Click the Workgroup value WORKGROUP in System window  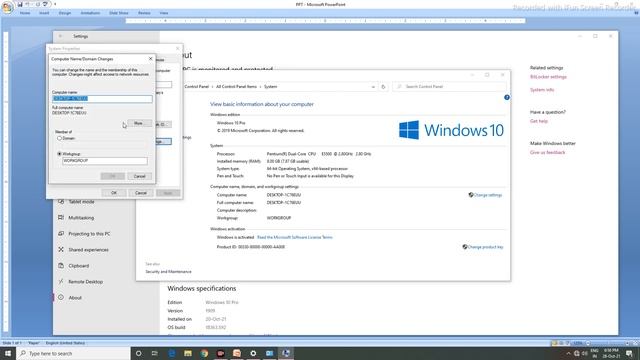point(279,218)
